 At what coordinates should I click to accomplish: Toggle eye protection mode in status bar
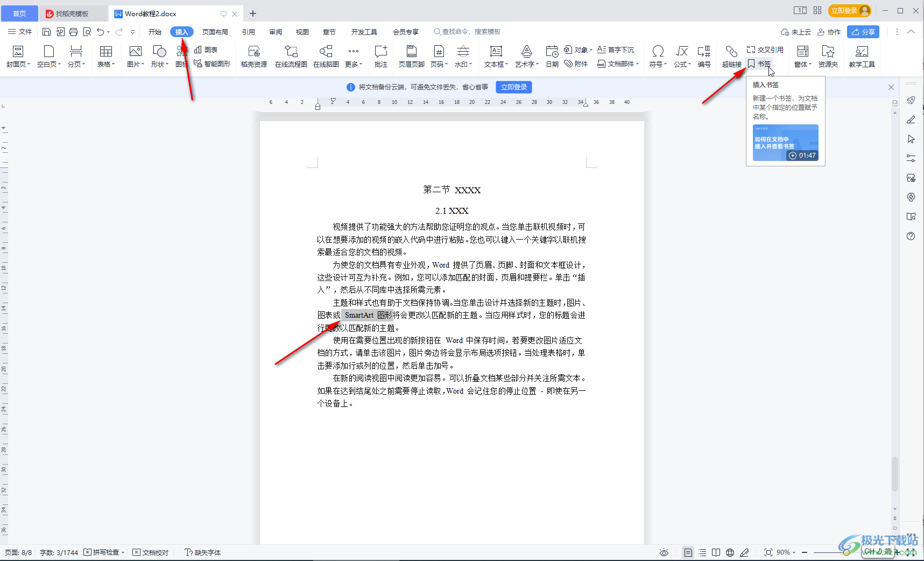664,552
